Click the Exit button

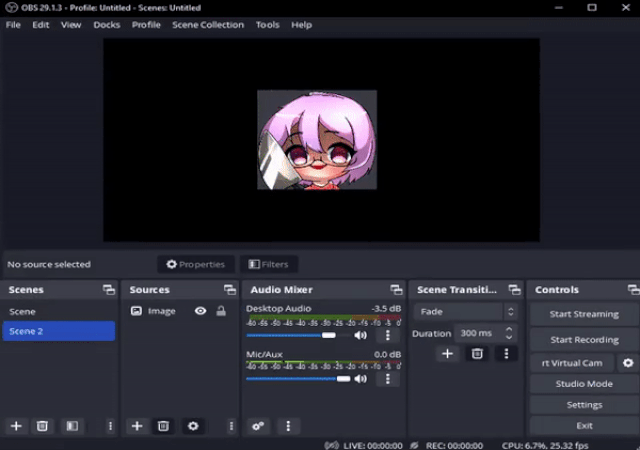584,425
